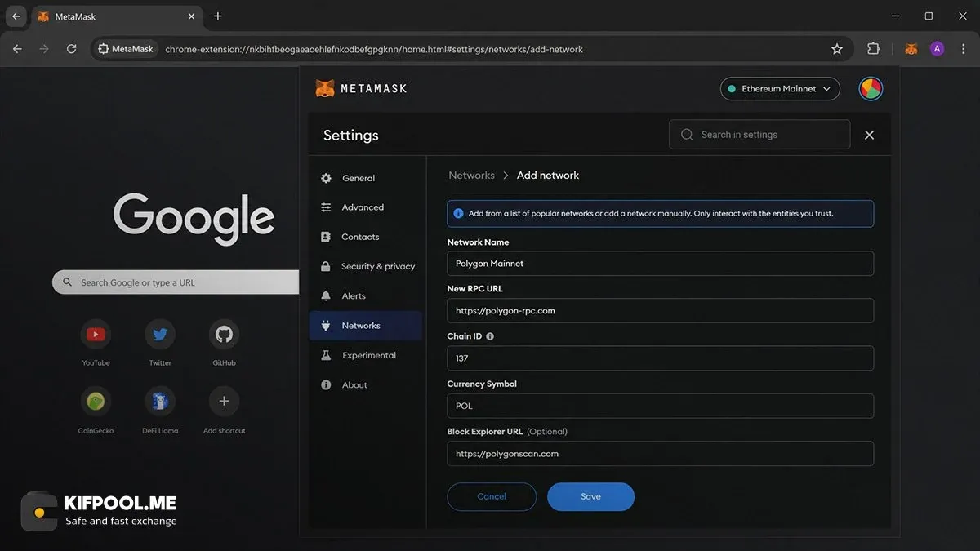Screen dimensions: 980x551
Task: Click the info icon next to Chain ID
Action: (490, 336)
